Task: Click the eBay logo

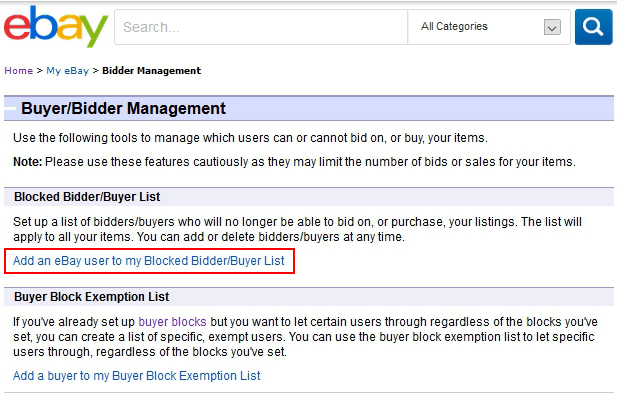Action: pos(56,26)
